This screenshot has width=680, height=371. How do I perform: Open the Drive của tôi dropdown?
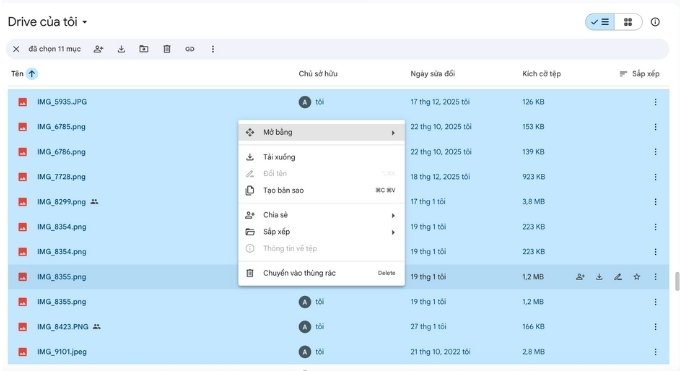48,22
